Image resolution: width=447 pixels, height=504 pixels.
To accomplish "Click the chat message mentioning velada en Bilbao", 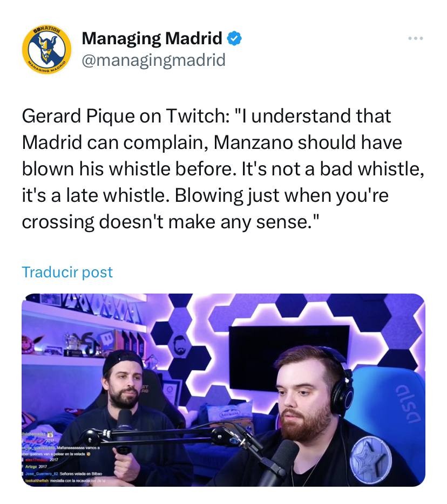I will pyautogui.click(x=64, y=474).
